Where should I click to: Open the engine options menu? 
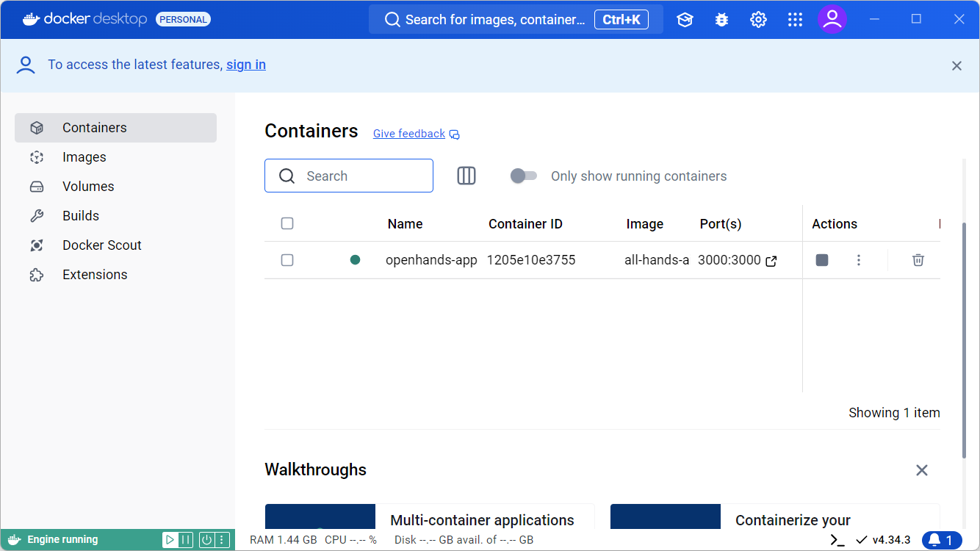(220, 539)
